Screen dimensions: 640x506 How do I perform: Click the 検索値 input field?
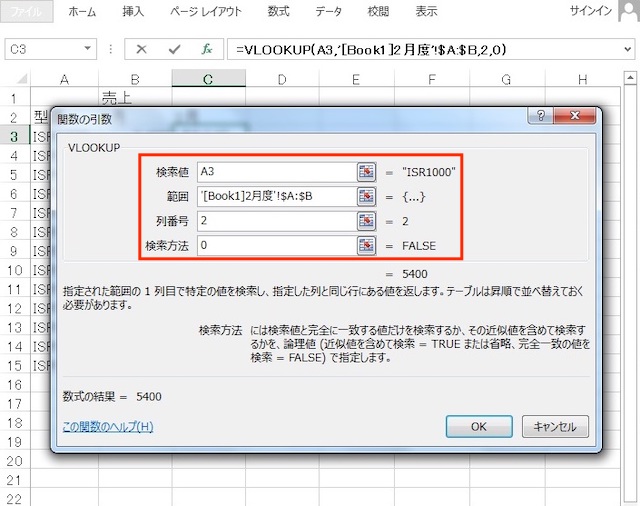pos(277,172)
